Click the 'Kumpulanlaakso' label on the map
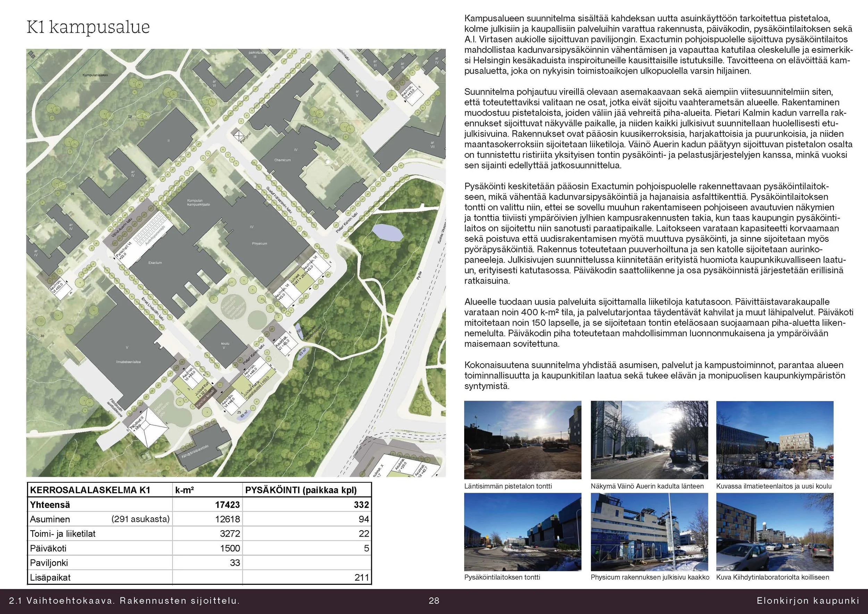The width and height of the screenshot is (868, 614). tap(95, 75)
